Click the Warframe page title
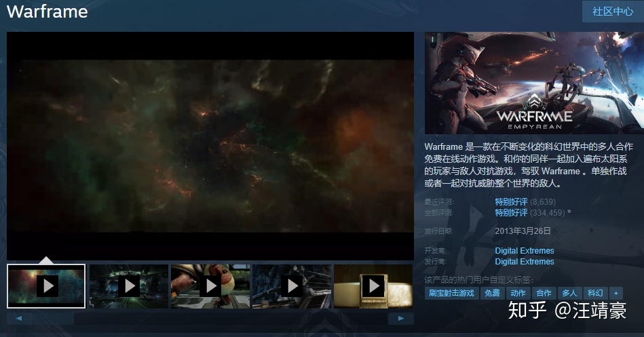The height and width of the screenshot is (337, 644). tap(48, 12)
